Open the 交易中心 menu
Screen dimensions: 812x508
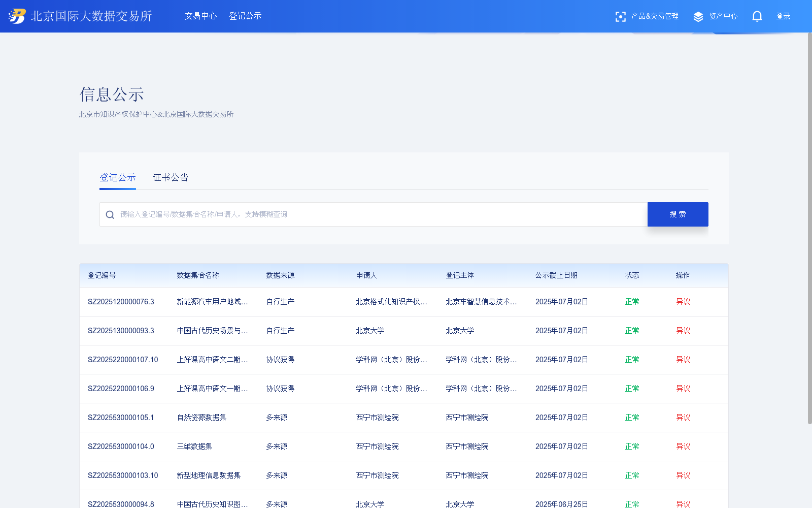point(200,16)
